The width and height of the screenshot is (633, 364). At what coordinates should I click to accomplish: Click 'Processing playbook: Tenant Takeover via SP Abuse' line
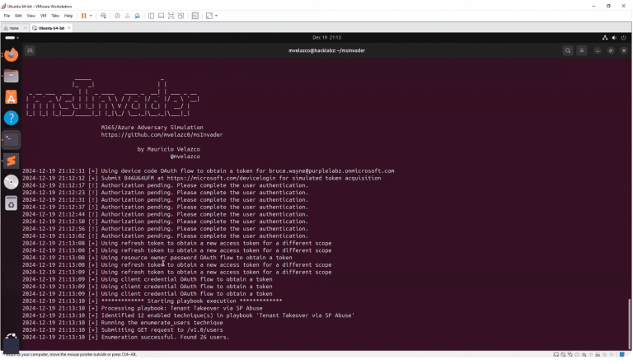point(142,308)
